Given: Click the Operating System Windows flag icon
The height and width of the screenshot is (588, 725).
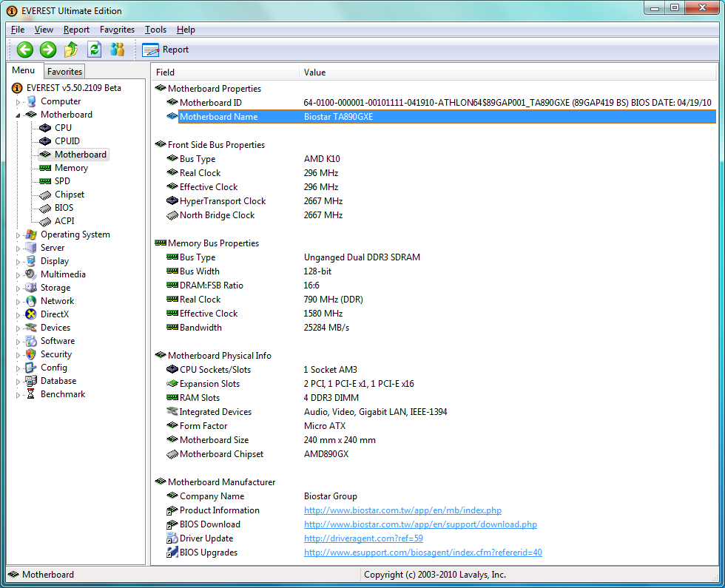Looking at the screenshot, I should pyautogui.click(x=31, y=234).
